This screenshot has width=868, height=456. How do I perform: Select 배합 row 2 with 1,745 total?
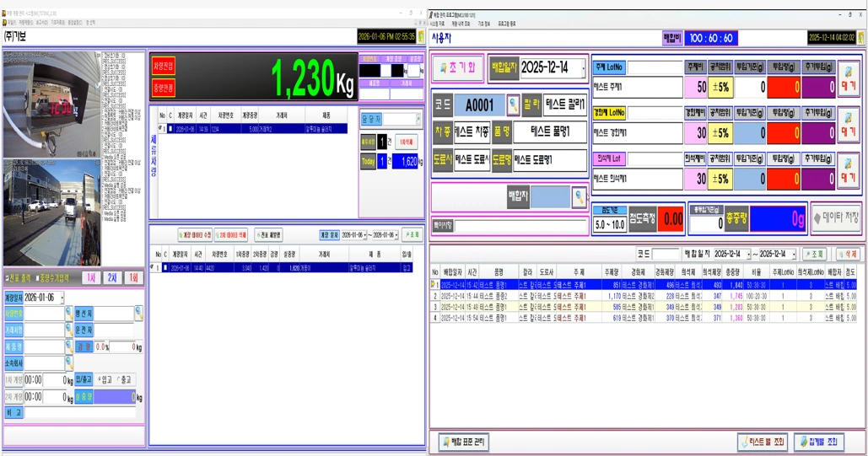[644, 296]
